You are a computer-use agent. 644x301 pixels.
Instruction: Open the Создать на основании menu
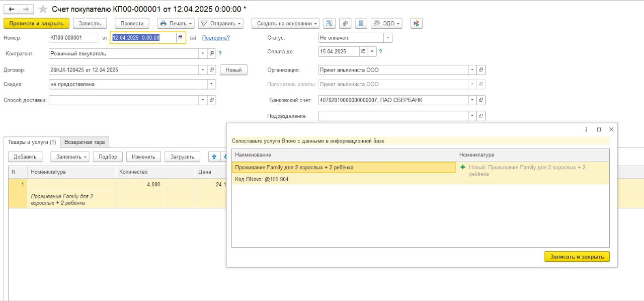pyautogui.click(x=285, y=23)
